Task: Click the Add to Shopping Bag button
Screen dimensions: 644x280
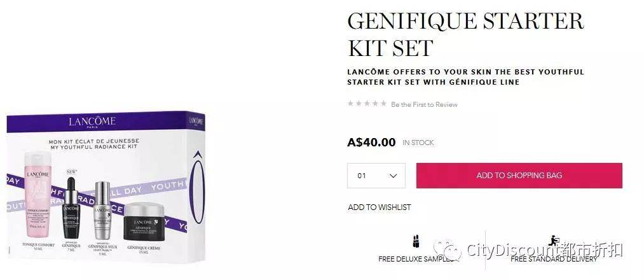Action: [519, 176]
